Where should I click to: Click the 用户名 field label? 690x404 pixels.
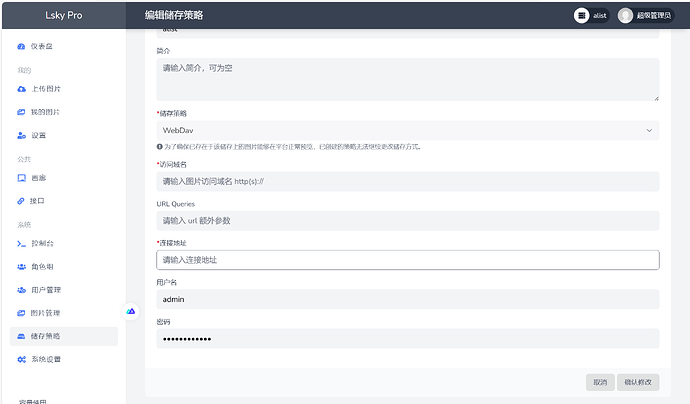166,282
